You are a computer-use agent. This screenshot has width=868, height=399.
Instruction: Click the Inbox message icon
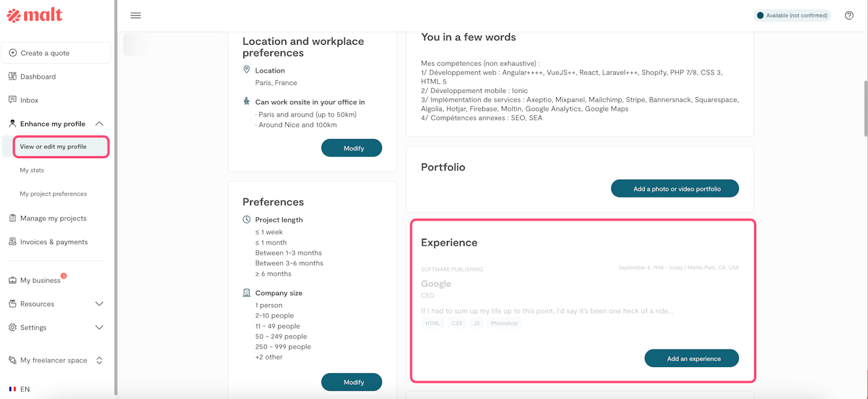12,100
